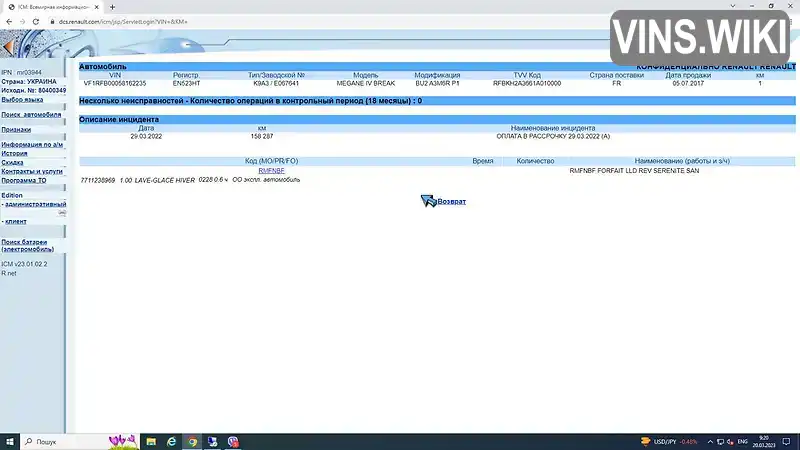Click the browser back arrow
800x450 pixels.
9,22
